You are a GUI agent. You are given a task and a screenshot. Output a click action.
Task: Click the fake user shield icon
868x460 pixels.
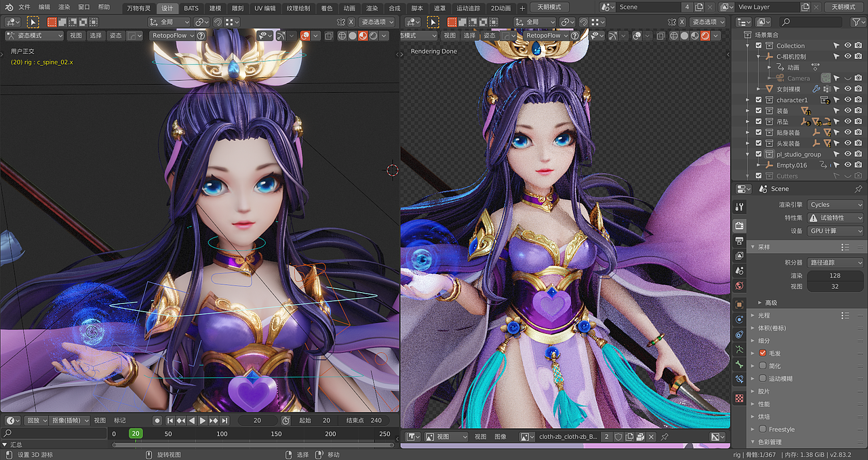pos(618,437)
